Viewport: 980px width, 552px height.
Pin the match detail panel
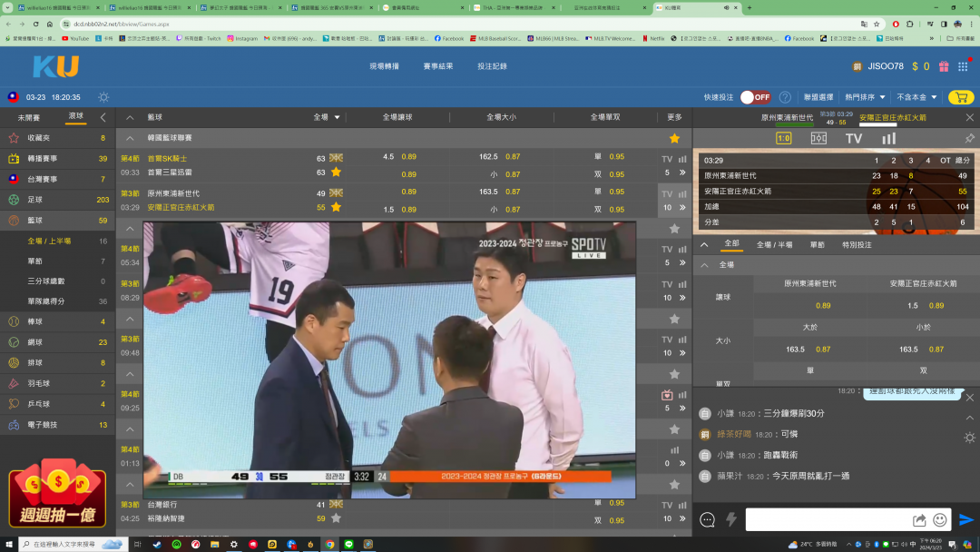coord(969,138)
